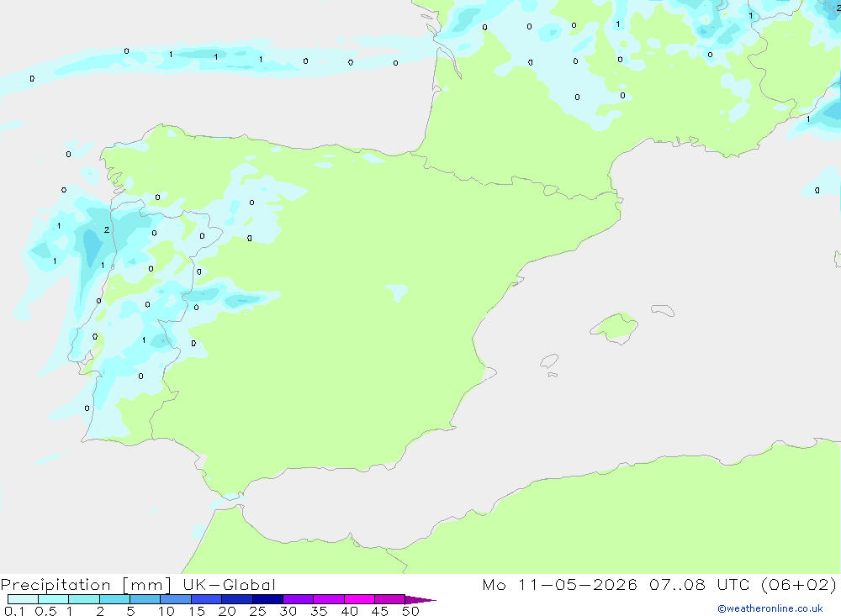Click the above-50 arrow tip of legend

(x=420, y=599)
